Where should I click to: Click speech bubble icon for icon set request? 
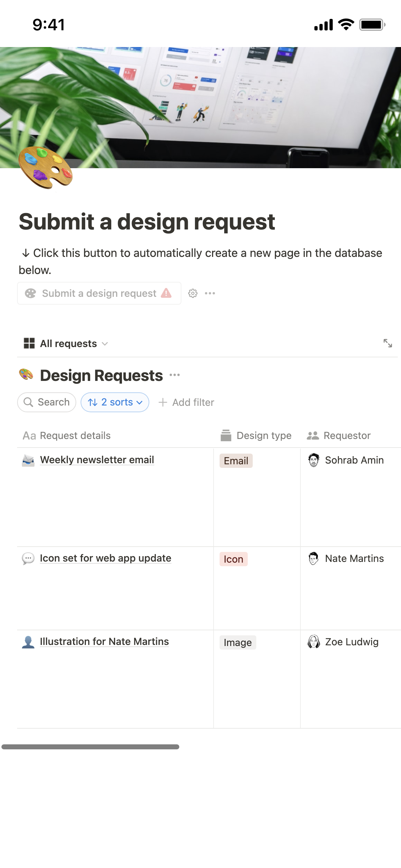(28, 558)
